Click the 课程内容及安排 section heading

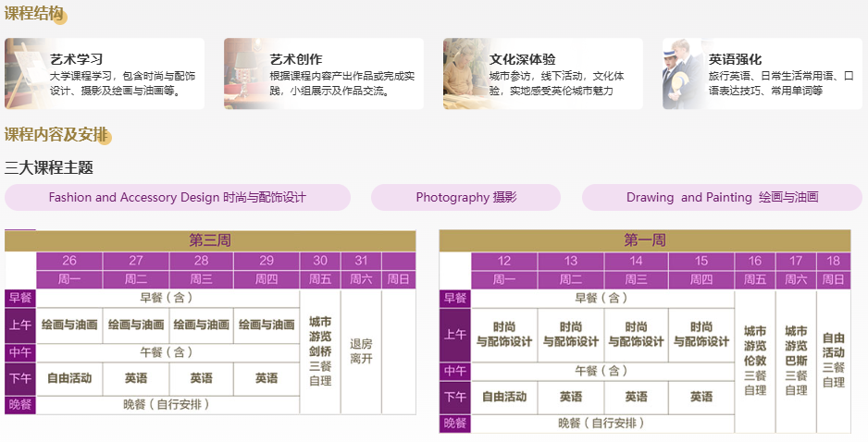click(x=56, y=134)
